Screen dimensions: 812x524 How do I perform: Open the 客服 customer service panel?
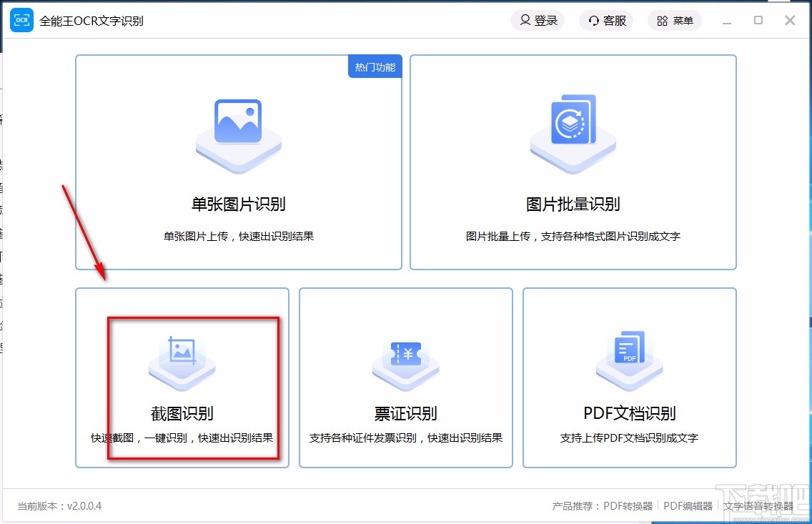click(x=605, y=20)
